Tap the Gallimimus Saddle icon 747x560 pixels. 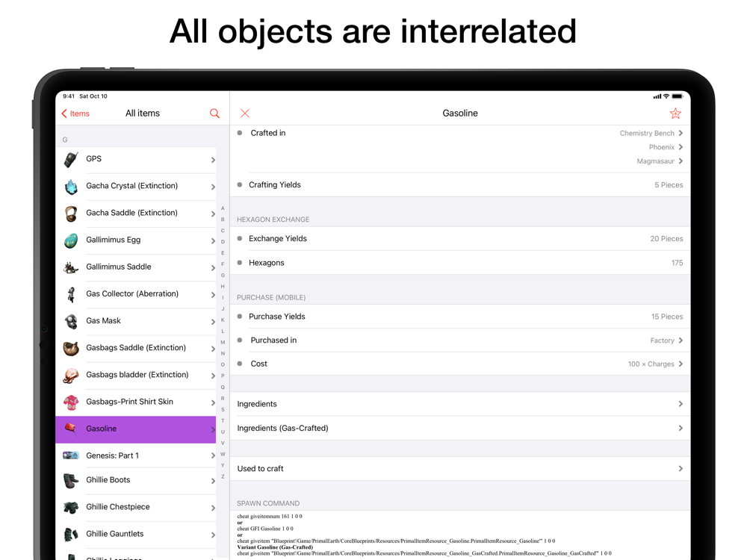(71, 267)
